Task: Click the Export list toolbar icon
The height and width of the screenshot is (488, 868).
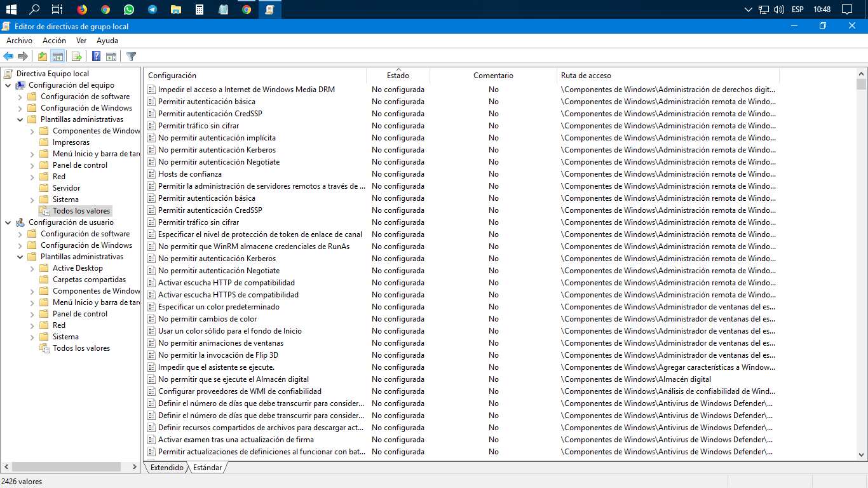Action: pos(76,56)
